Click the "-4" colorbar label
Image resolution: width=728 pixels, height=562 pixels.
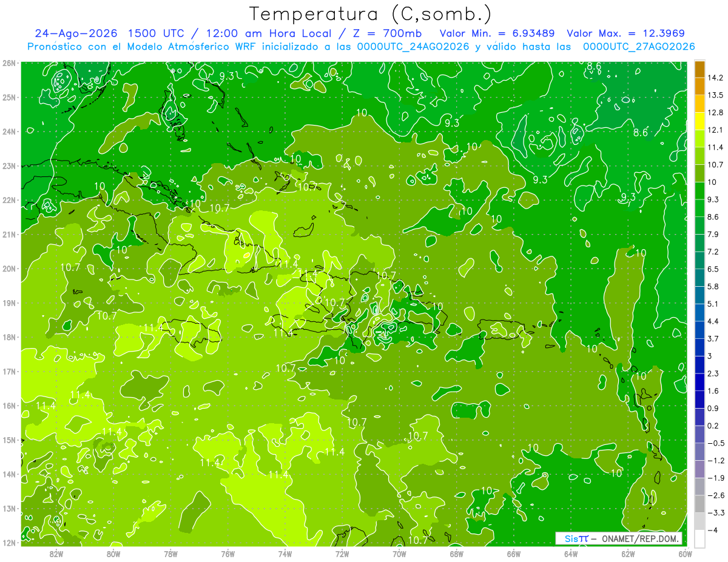point(713,530)
